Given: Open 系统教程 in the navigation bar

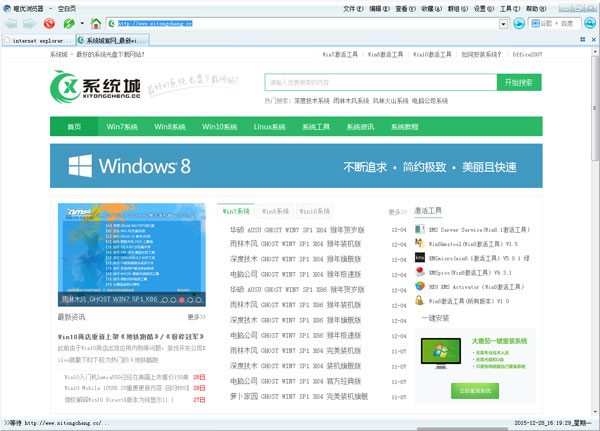Looking at the screenshot, I should click(404, 127).
